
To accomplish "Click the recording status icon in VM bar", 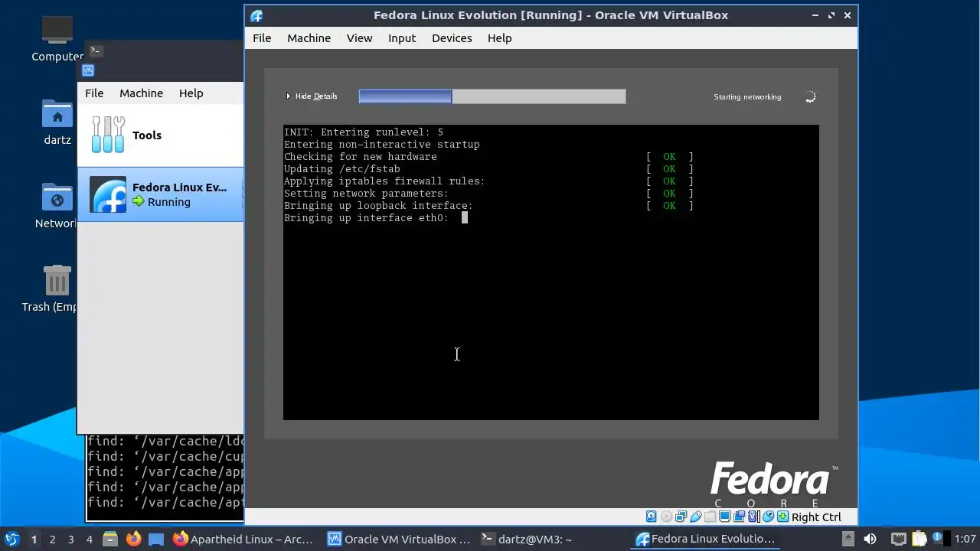I will (x=739, y=517).
